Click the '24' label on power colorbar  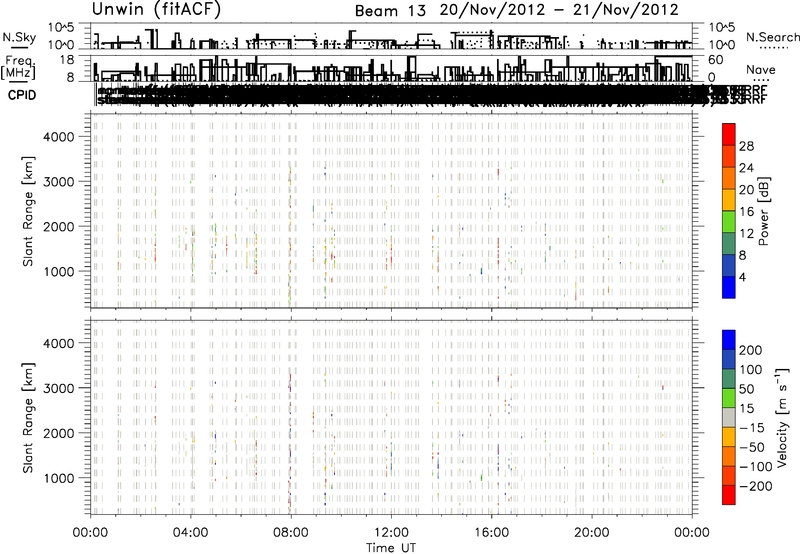point(746,168)
